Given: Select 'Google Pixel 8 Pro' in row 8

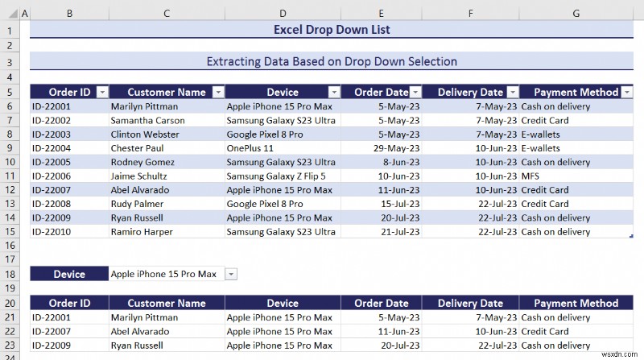Looking at the screenshot, I should pos(283,134).
